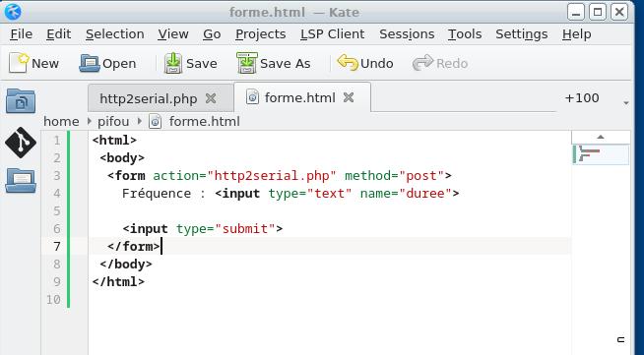Save the current document
The width and height of the screenshot is (644, 355).
coord(191,64)
